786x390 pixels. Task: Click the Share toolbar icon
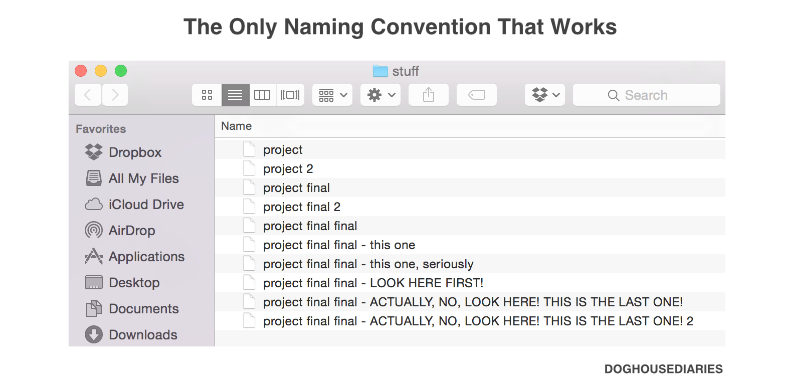pyautogui.click(x=429, y=95)
